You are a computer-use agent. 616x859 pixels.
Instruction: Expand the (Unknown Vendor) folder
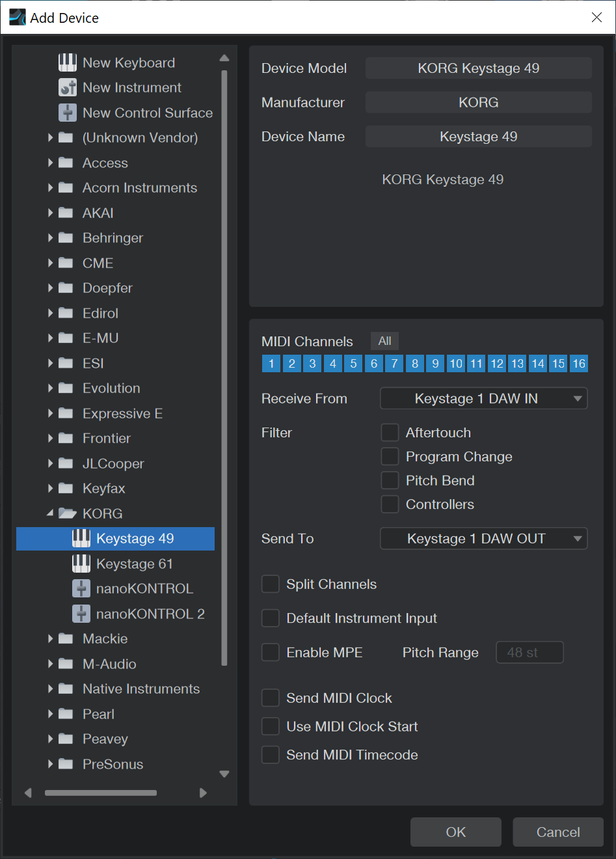pyautogui.click(x=50, y=137)
